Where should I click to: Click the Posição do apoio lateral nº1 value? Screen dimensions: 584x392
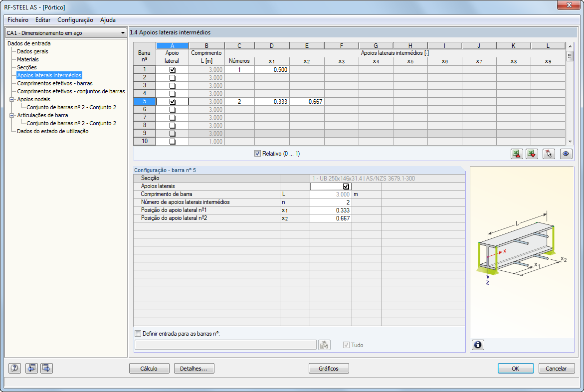[331, 210]
